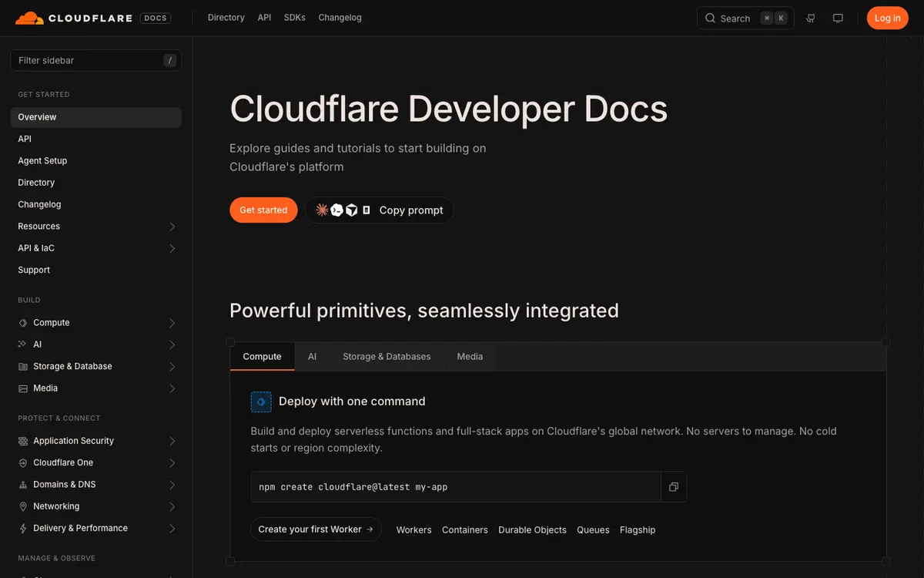Screen dimensions: 924x578
Task: Open Changelog in the top navigation
Action: (340, 18)
